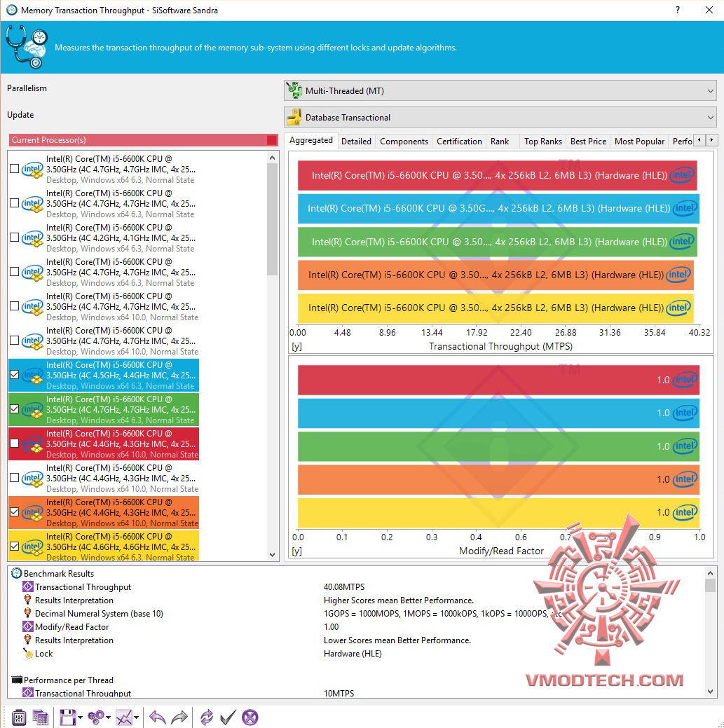Click tab strip scroll-right arrow

click(711, 139)
